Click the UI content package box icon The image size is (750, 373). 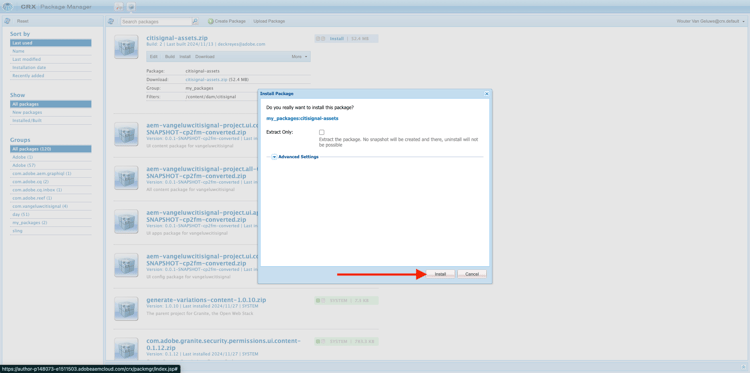126,134
